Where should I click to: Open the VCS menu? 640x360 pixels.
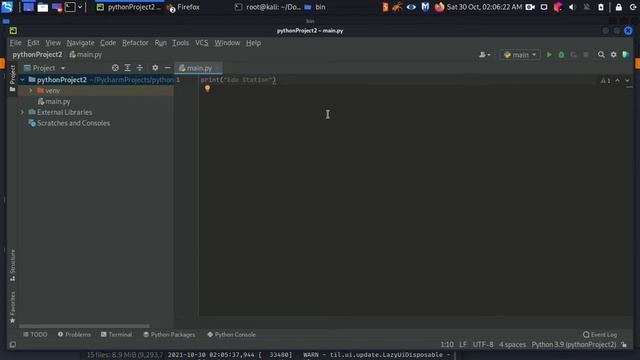pos(201,43)
